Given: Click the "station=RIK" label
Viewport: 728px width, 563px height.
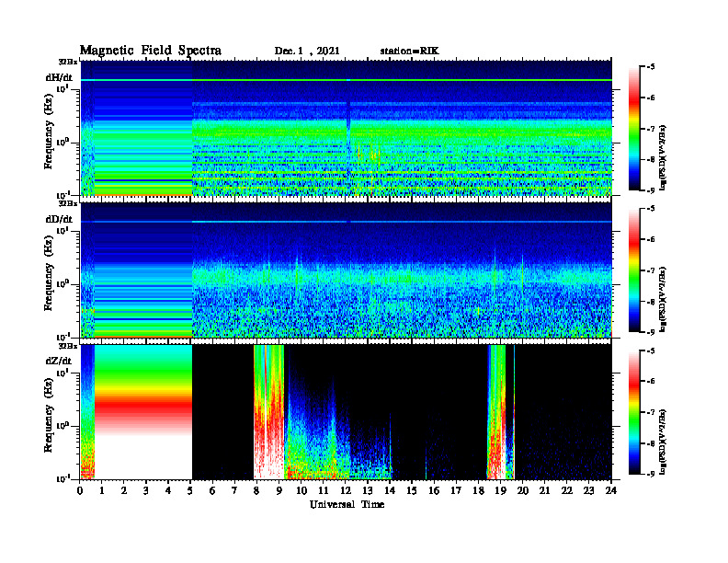Looking at the screenshot, I should point(409,52).
